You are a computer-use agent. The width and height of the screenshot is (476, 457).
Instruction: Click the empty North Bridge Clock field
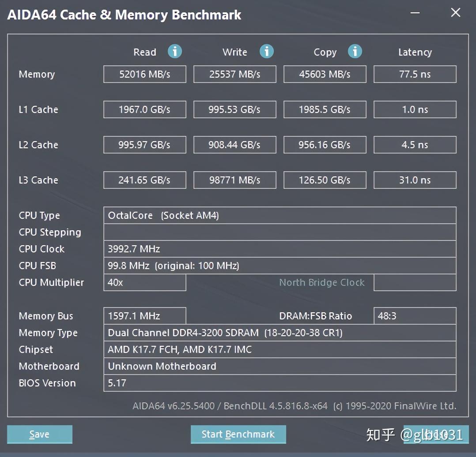(415, 282)
